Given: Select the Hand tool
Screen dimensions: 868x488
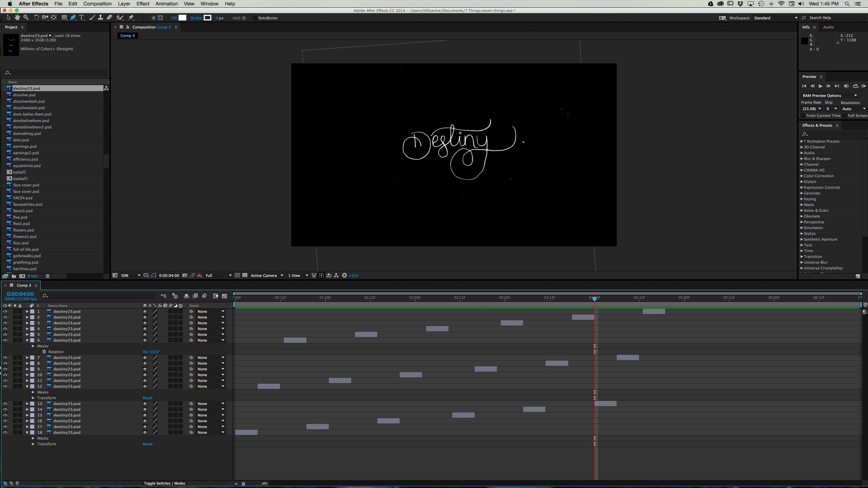Looking at the screenshot, I should (x=17, y=18).
